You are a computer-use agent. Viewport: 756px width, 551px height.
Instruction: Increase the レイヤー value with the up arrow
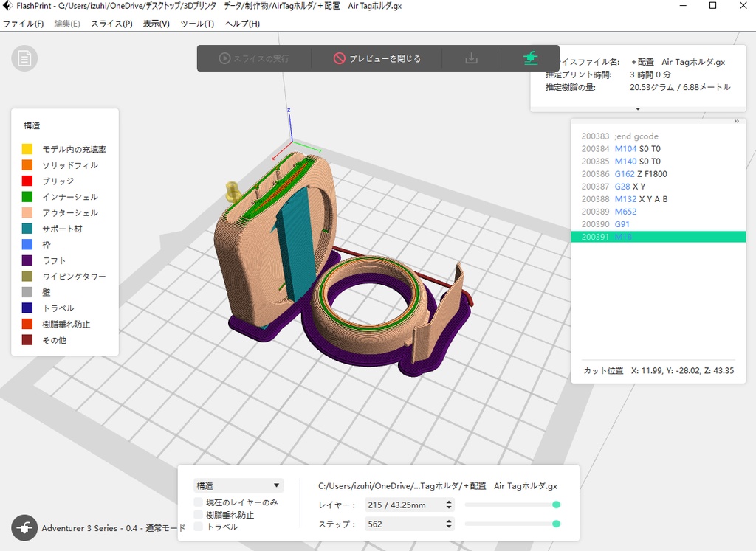449,502
